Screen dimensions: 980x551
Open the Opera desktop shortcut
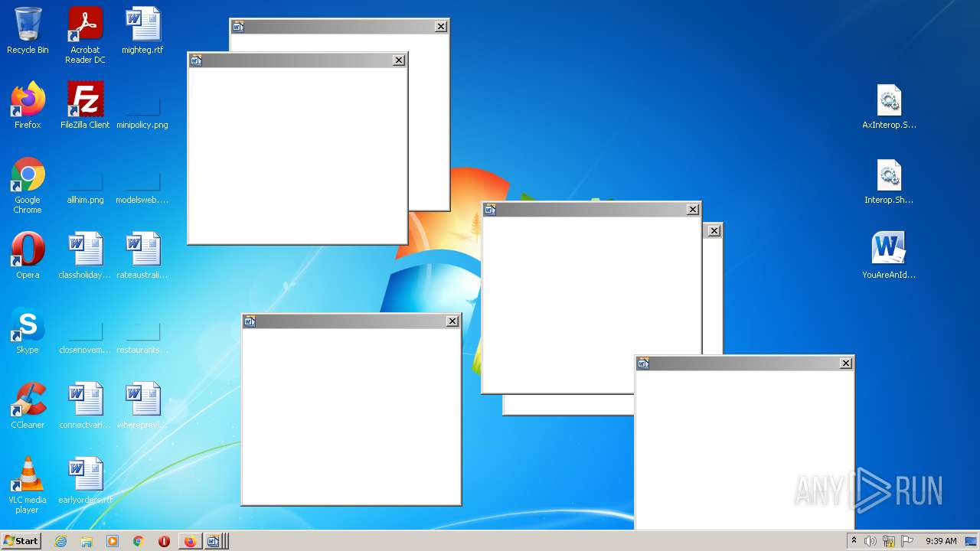28,256
